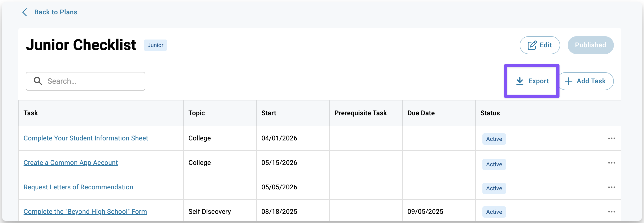Open more options for Student Information Sheet row

[611, 138]
